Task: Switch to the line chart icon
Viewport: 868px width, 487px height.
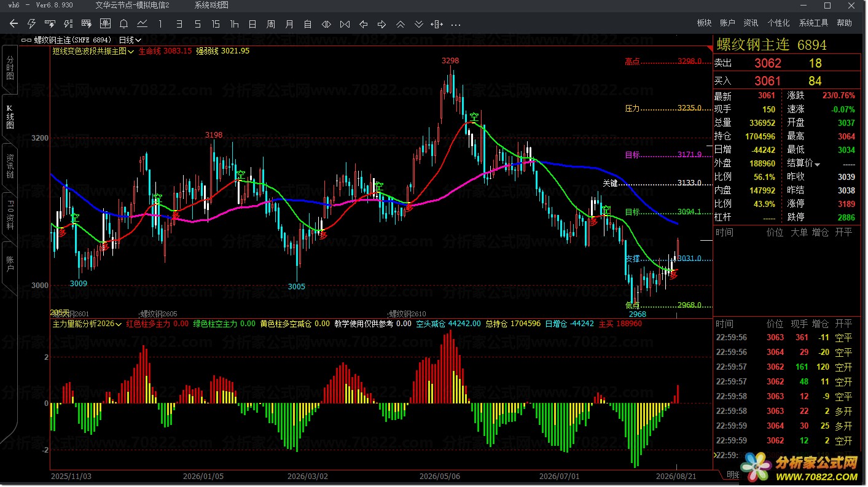Action: click(142, 24)
